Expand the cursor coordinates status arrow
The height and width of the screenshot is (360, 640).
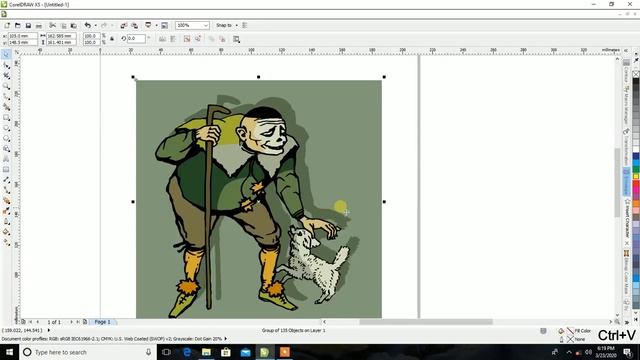49,330
